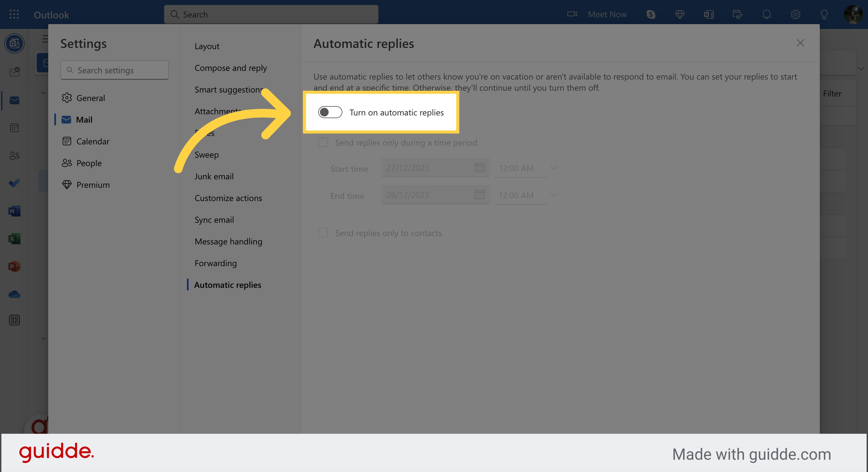Check Send replies only during a time period
The height and width of the screenshot is (472, 868).
click(322, 142)
